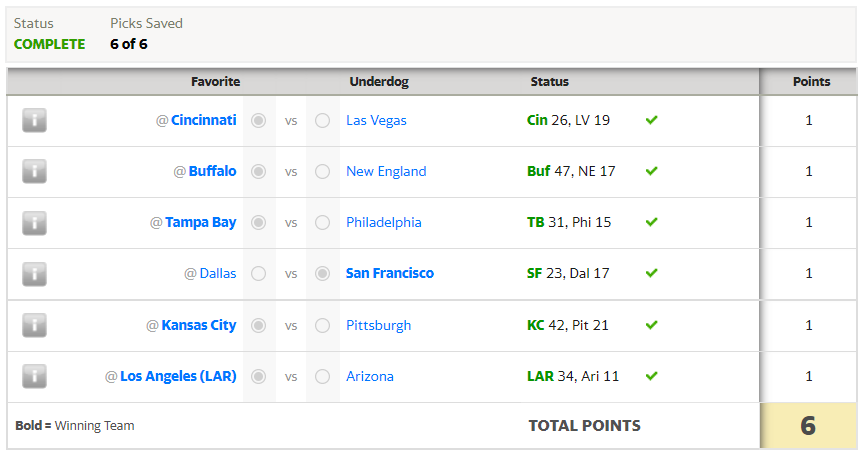Open info icon for Buffalo vs New England
The image size is (868, 457).
[x=34, y=171]
